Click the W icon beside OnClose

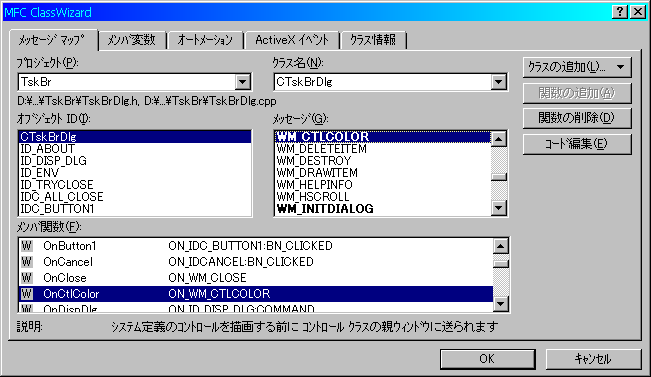pos(27,278)
